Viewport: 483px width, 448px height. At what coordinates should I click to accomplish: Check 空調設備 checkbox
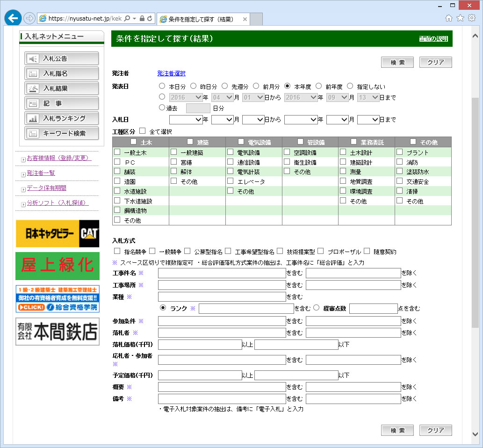287,152
